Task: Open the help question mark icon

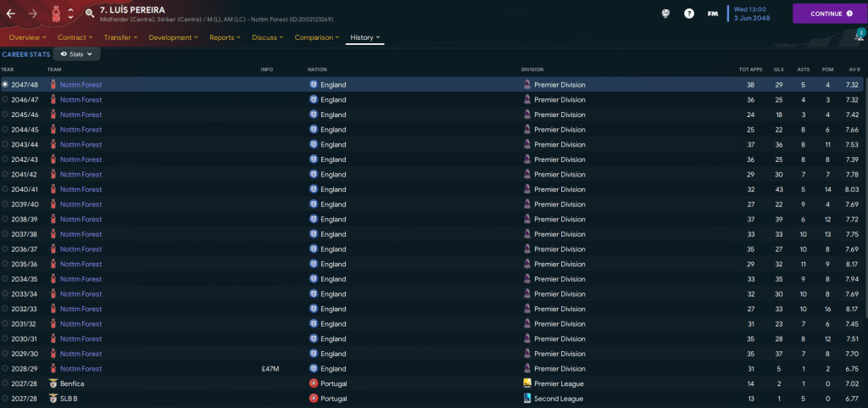Action: (x=689, y=14)
